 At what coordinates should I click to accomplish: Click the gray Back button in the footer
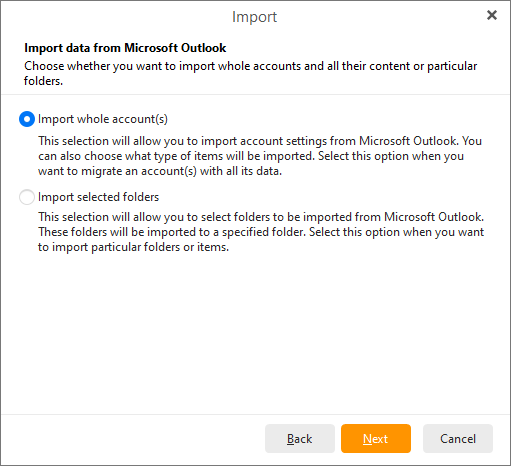coord(300,438)
